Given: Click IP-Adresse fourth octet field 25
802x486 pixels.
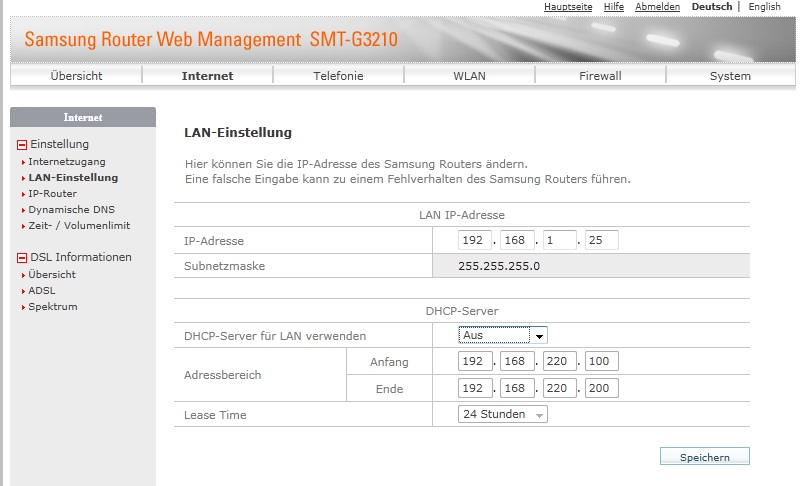Looking at the screenshot, I should [602, 240].
